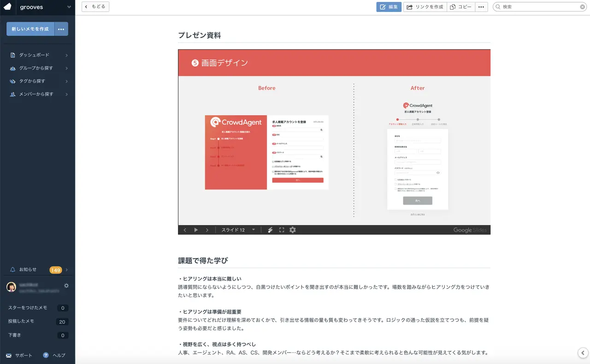This screenshot has width=590, height=364.
Task: Click the サポート mail link
Action: (x=19, y=355)
